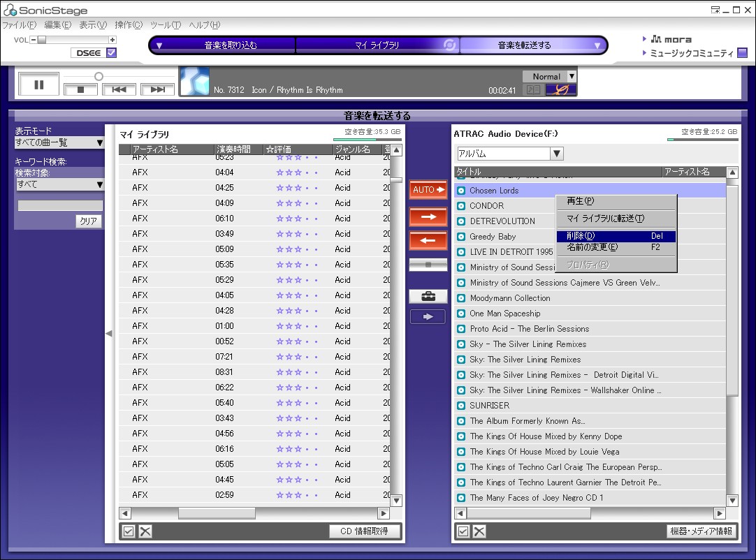Click the Moodymann Collection album icon
The width and height of the screenshot is (756, 560).
(461, 298)
